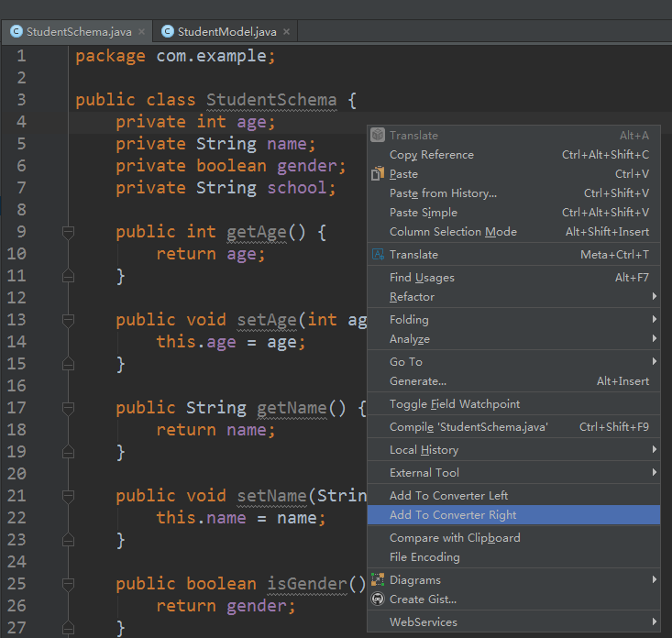Click line number 20 in the gutter
Viewport: 672px width, 638px height.
coord(17,474)
